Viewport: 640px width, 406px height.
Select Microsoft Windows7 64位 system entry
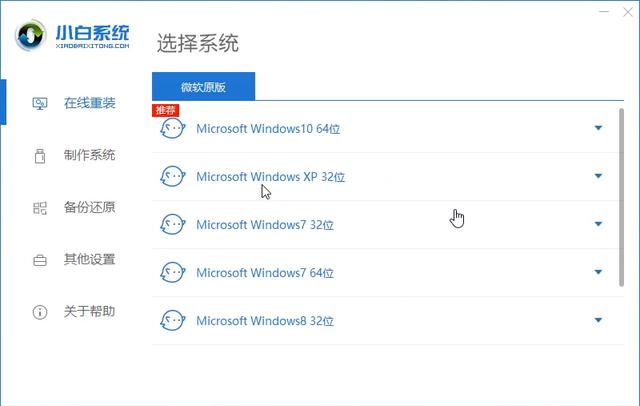click(385, 273)
